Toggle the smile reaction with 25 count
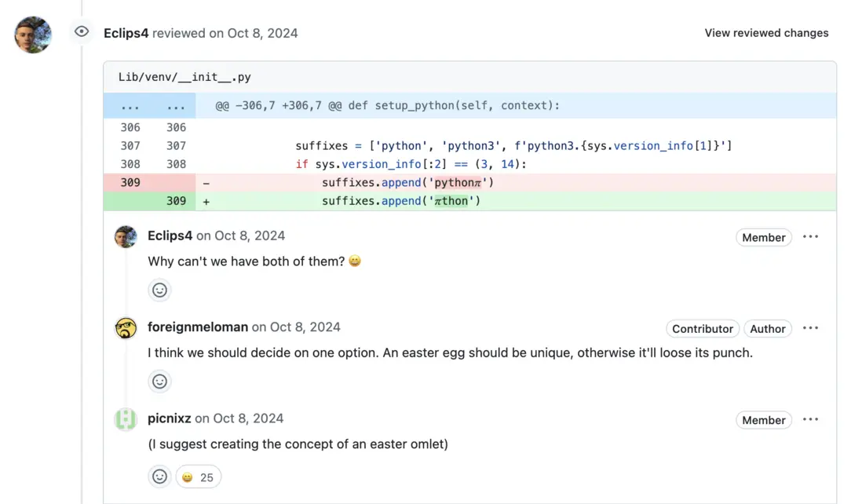Viewport: 862px width, 504px height. [x=198, y=477]
